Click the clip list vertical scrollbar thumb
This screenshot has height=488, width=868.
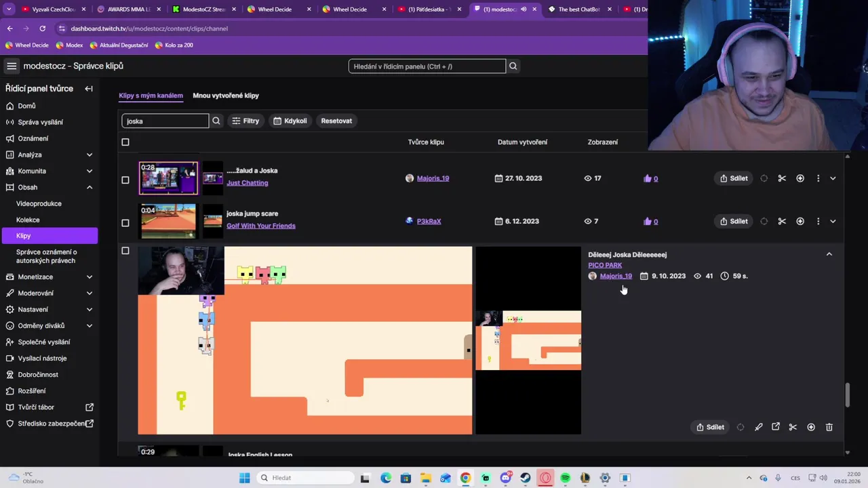click(x=847, y=395)
